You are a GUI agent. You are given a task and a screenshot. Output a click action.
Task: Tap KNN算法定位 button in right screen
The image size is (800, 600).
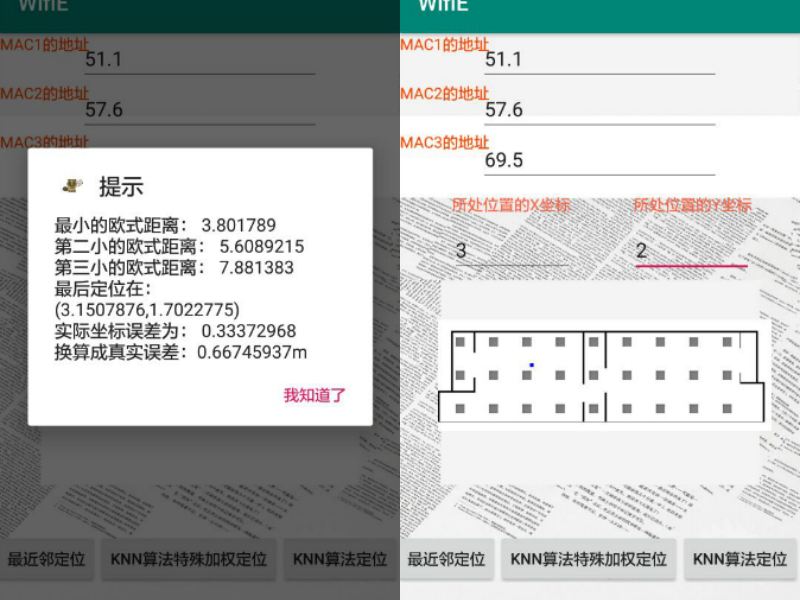(740, 559)
